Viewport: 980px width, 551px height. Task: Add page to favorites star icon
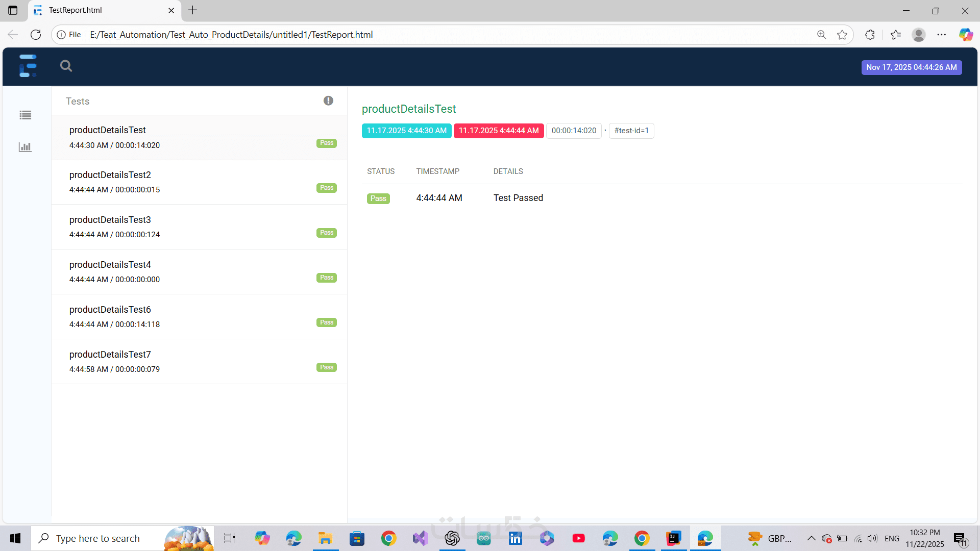click(x=842, y=35)
